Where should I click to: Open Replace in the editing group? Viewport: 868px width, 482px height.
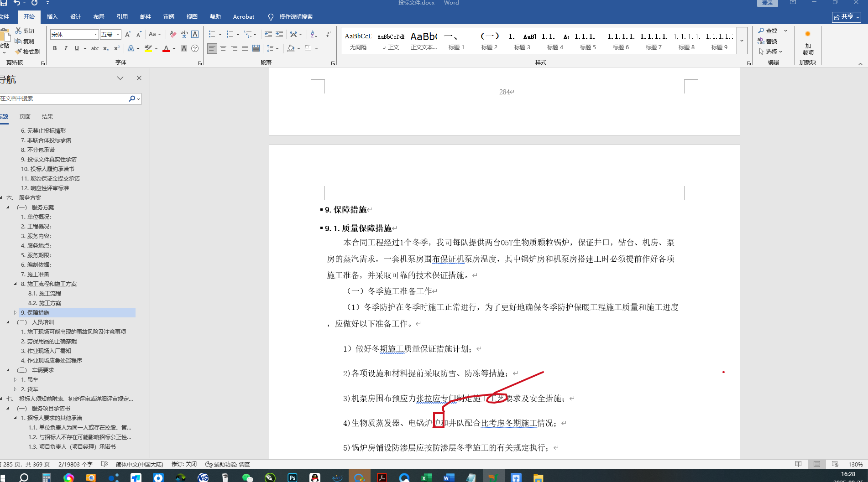click(768, 41)
